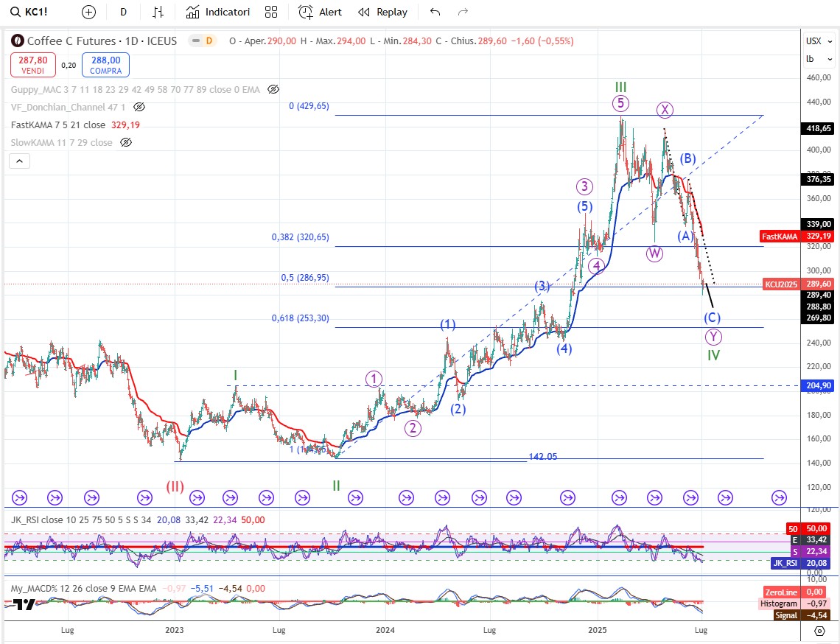Viewport: 840px width, 644px height.
Task: Click the add symbol plus icon
Action: [88, 12]
